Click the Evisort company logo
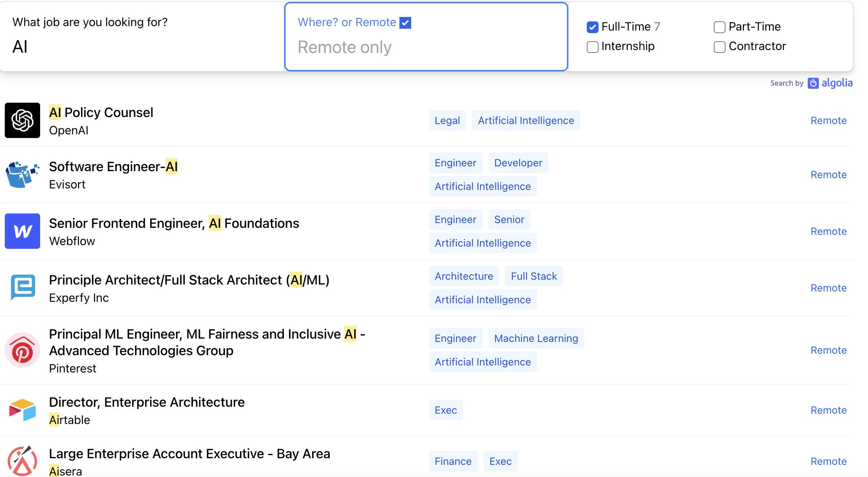This screenshot has height=477, width=868. click(x=22, y=174)
